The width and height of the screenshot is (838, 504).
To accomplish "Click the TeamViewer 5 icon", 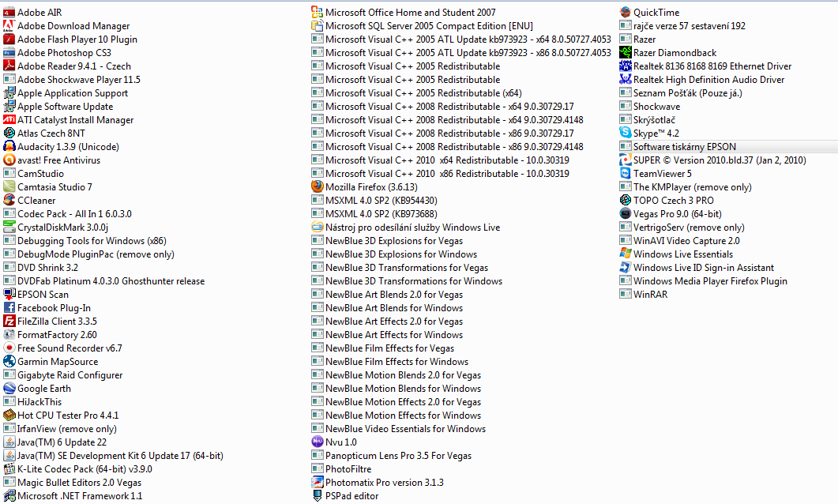I will click(x=626, y=173).
